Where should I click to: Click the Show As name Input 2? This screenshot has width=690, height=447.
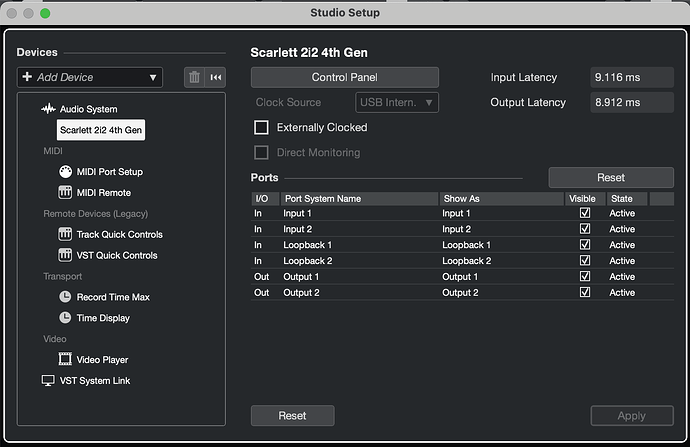coord(456,229)
